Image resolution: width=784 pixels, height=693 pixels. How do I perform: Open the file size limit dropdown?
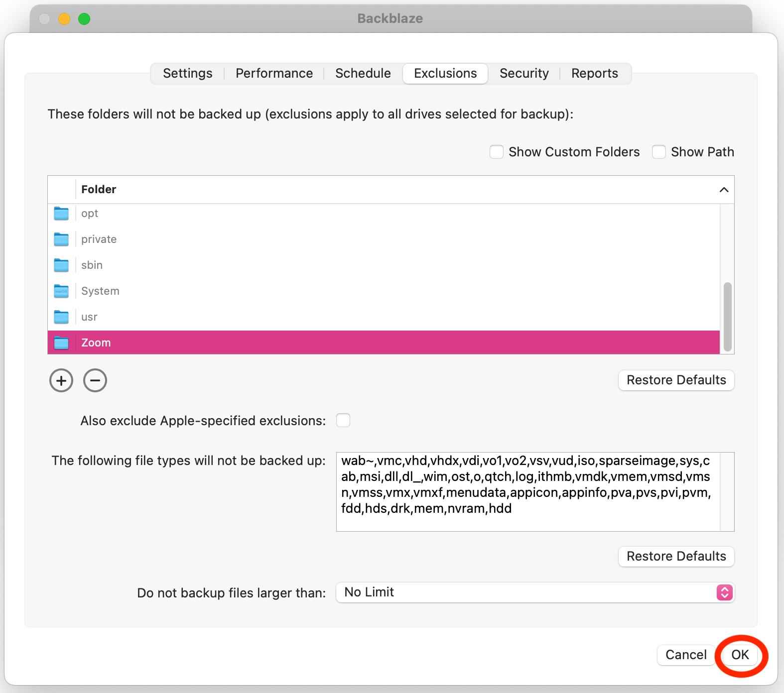click(x=535, y=592)
